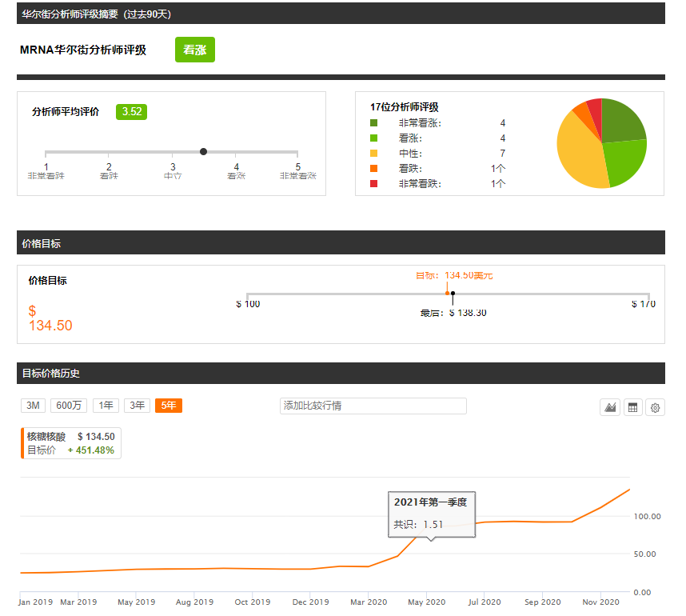Click the 'MRNA华尔街分析师评级' title

(83, 50)
